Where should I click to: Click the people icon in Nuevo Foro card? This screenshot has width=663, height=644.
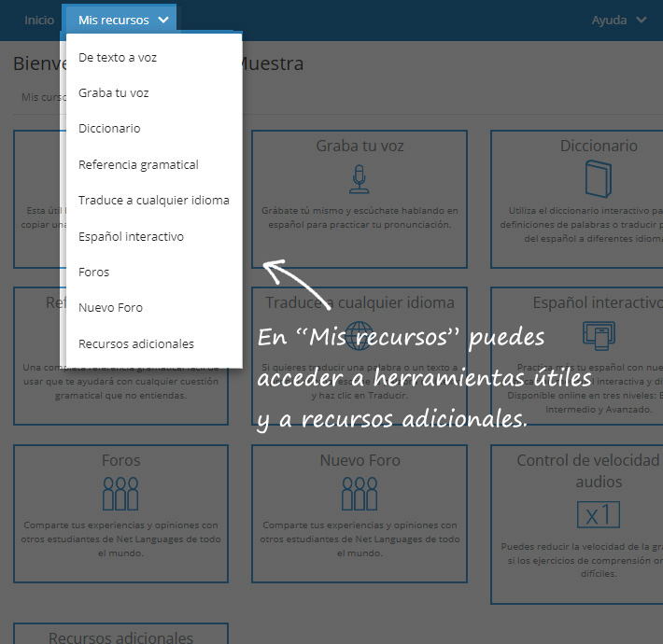click(x=360, y=494)
